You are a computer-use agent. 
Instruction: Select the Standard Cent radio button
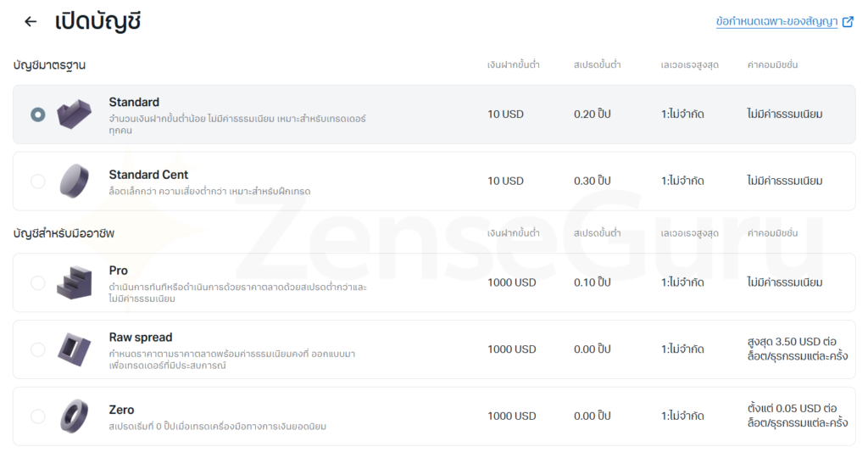pyautogui.click(x=37, y=182)
